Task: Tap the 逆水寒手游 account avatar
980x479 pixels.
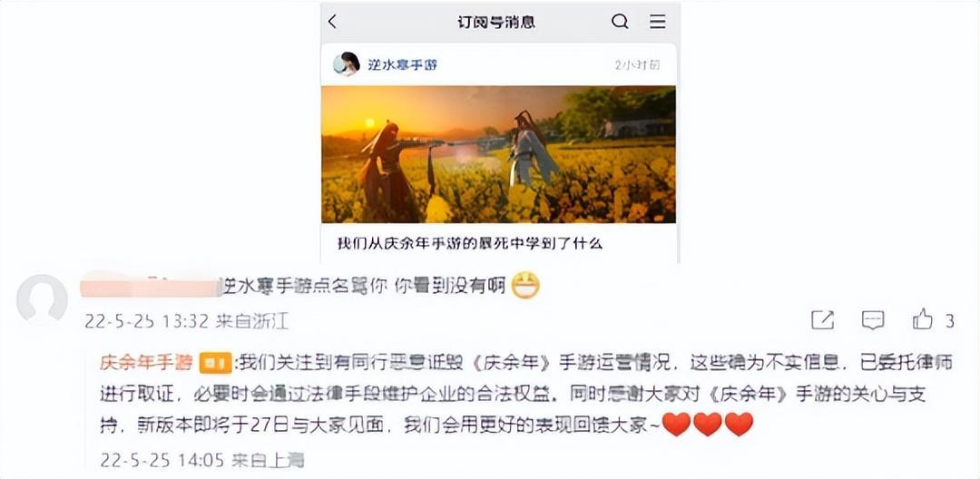Action: click(347, 64)
